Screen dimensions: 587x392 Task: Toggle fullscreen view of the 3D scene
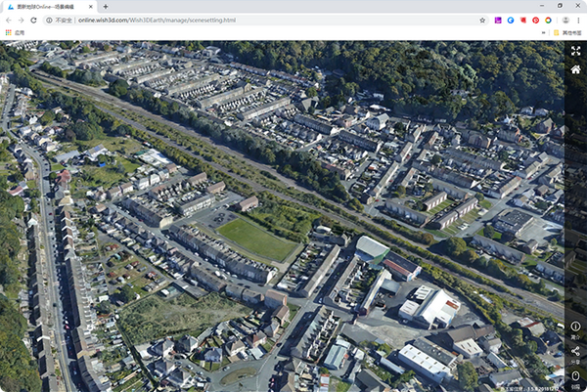575,51
